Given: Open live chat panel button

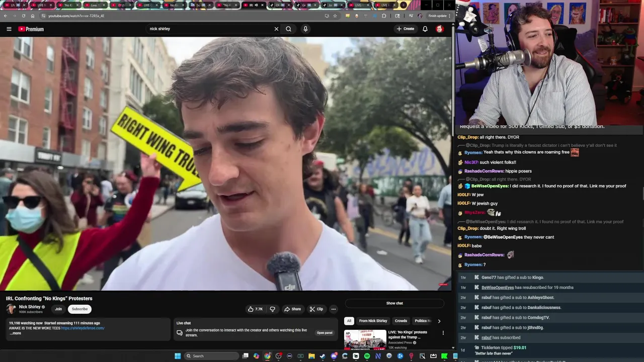Looking at the screenshot, I should pos(325,333).
